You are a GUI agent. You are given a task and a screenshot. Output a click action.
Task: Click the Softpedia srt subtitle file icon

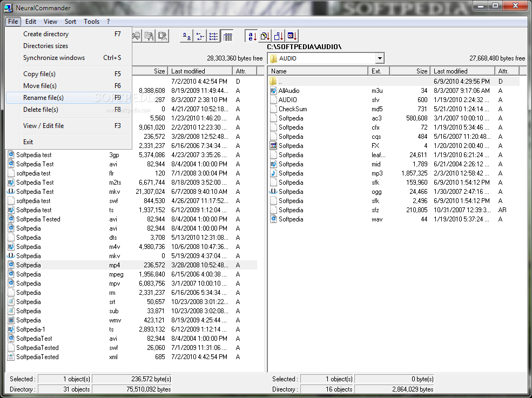11,302
